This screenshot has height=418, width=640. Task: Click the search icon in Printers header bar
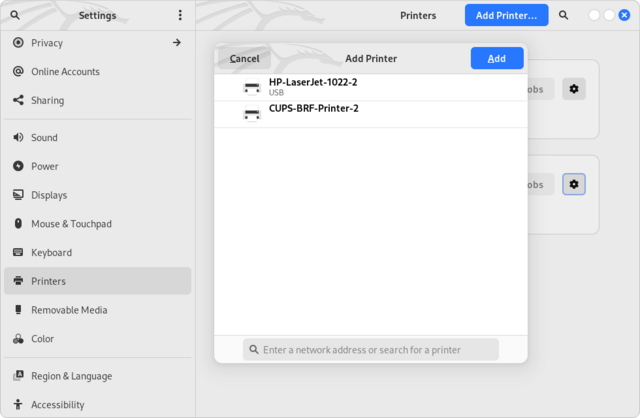point(564,15)
